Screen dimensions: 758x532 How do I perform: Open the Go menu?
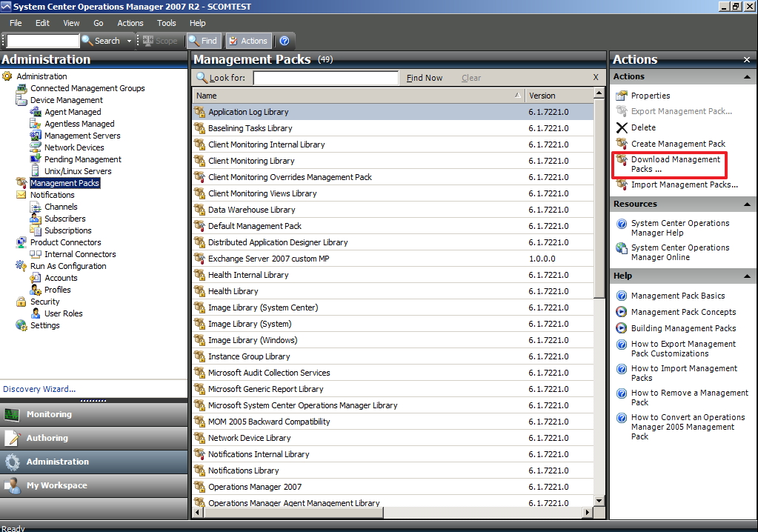click(x=100, y=23)
